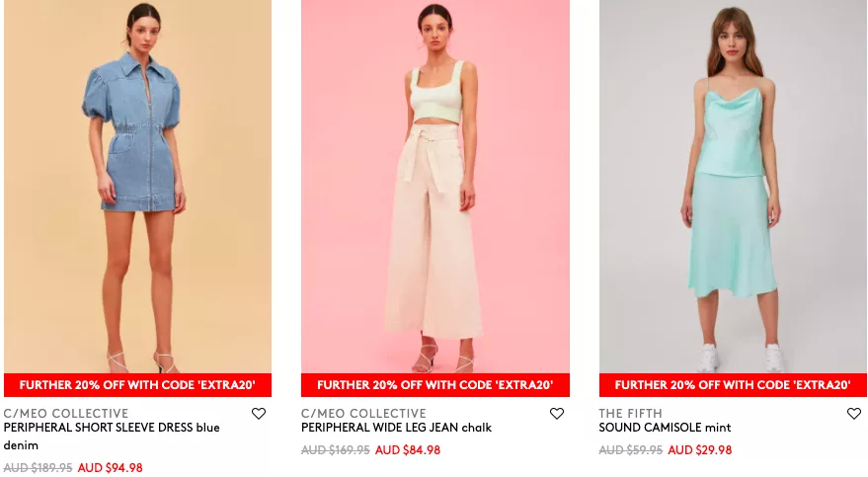
Task: Open the blue denim dress product photo
Action: (x=138, y=187)
